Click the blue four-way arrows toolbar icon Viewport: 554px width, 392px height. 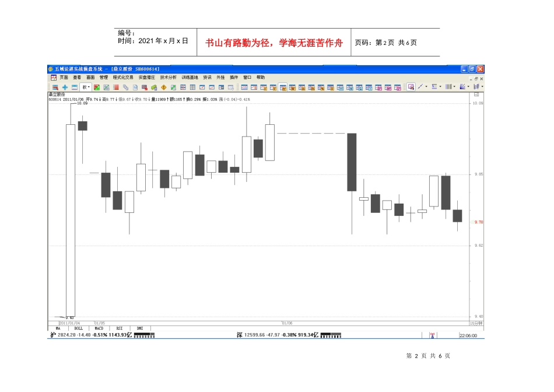click(65, 87)
